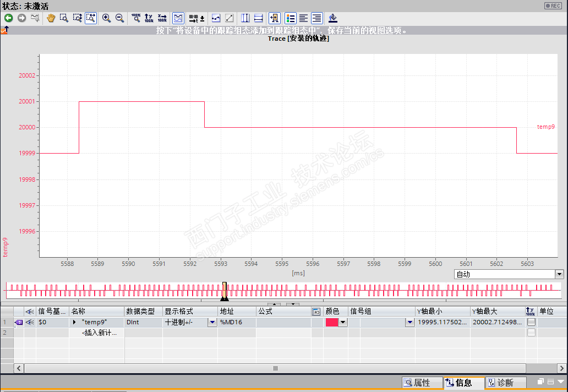Click the orange marker on the overview strip

(225, 291)
